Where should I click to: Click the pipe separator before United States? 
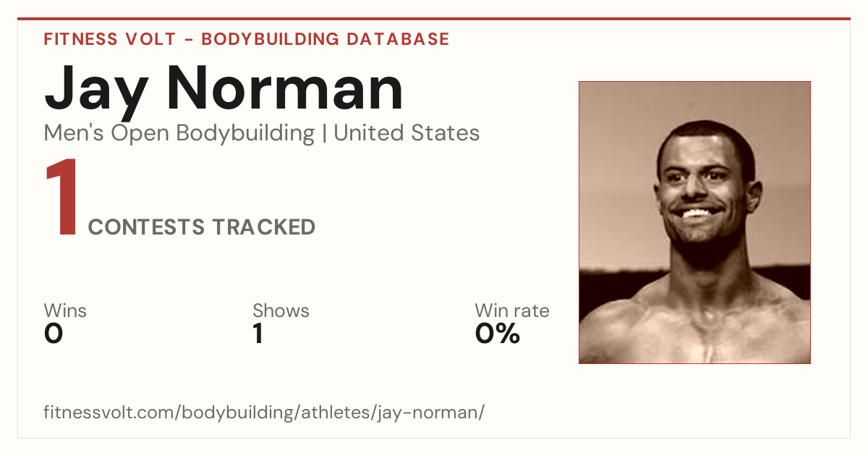tap(324, 134)
